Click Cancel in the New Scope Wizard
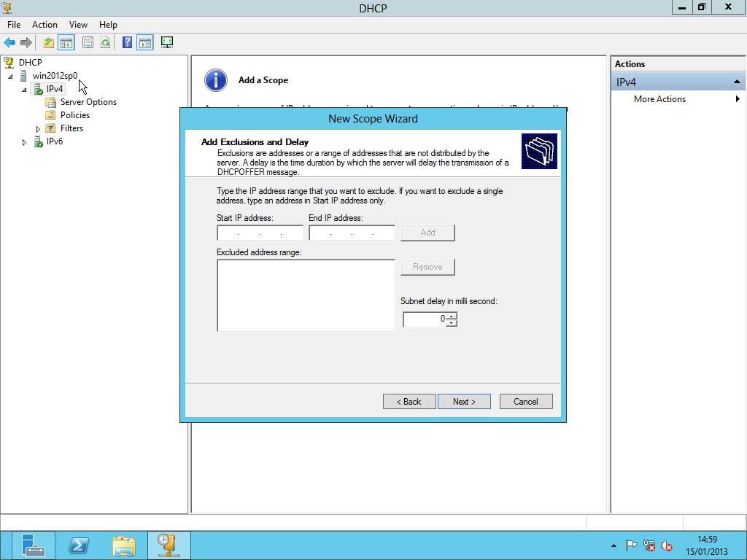This screenshot has height=560, width=747. (x=525, y=402)
